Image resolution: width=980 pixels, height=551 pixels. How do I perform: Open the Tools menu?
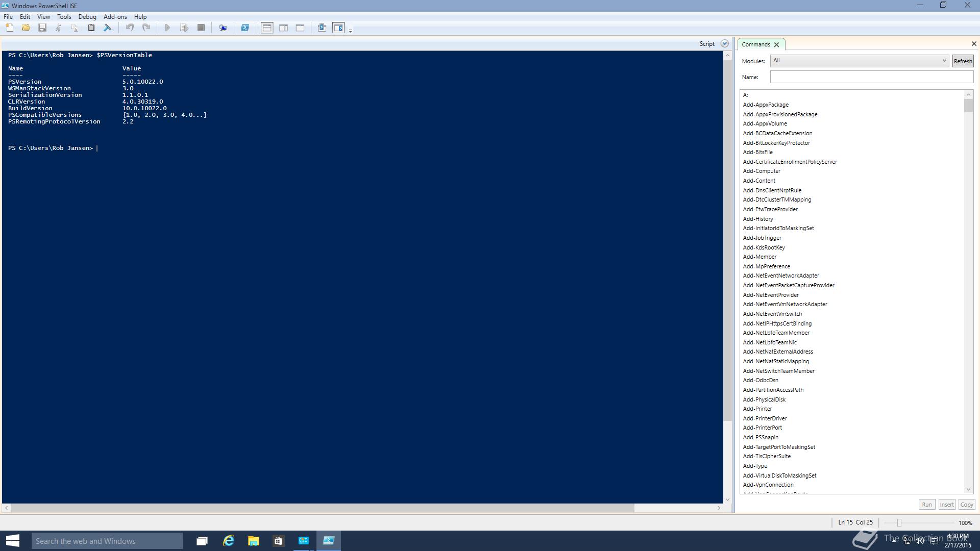coord(64,17)
